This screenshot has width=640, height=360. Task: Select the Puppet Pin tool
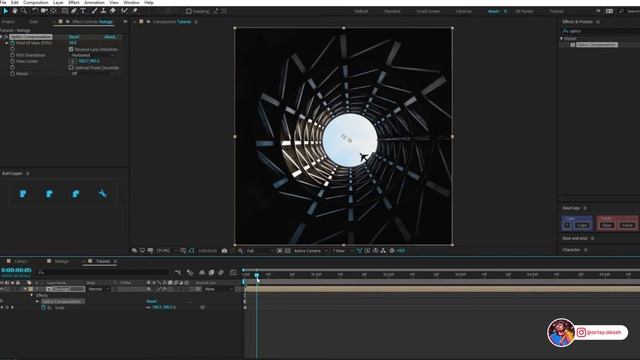[x=135, y=11]
